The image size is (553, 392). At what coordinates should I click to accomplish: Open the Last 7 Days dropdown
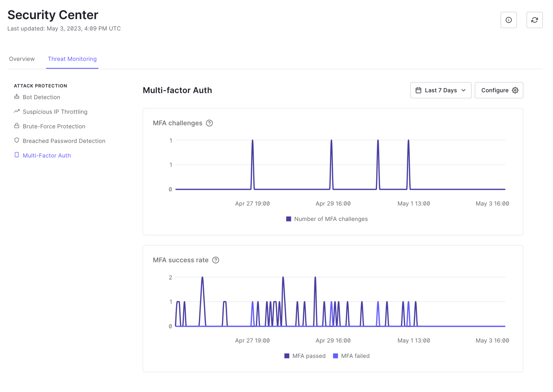(x=441, y=90)
